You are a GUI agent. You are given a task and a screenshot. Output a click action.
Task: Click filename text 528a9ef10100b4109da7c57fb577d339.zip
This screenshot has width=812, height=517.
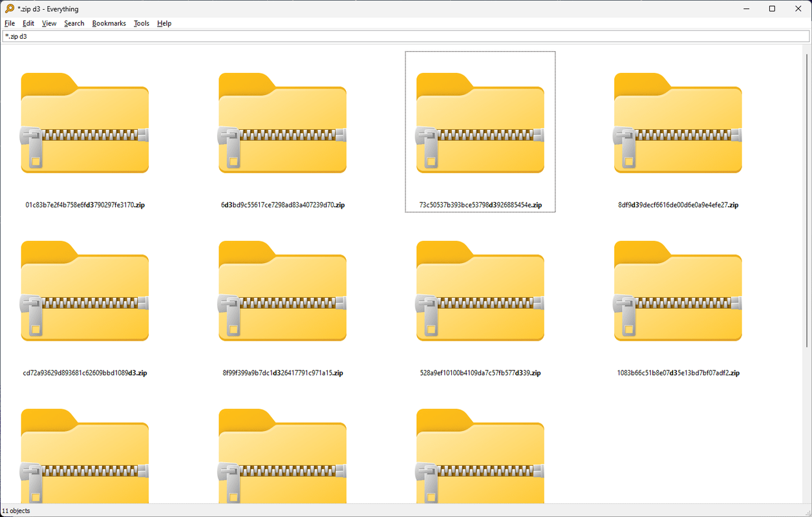(480, 373)
